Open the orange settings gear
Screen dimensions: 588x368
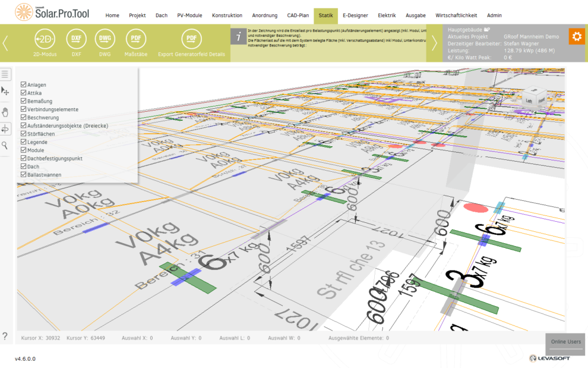pyautogui.click(x=576, y=36)
